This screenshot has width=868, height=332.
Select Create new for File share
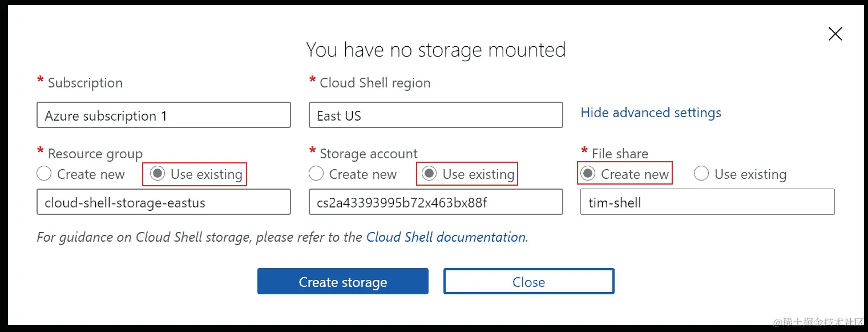click(x=588, y=174)
